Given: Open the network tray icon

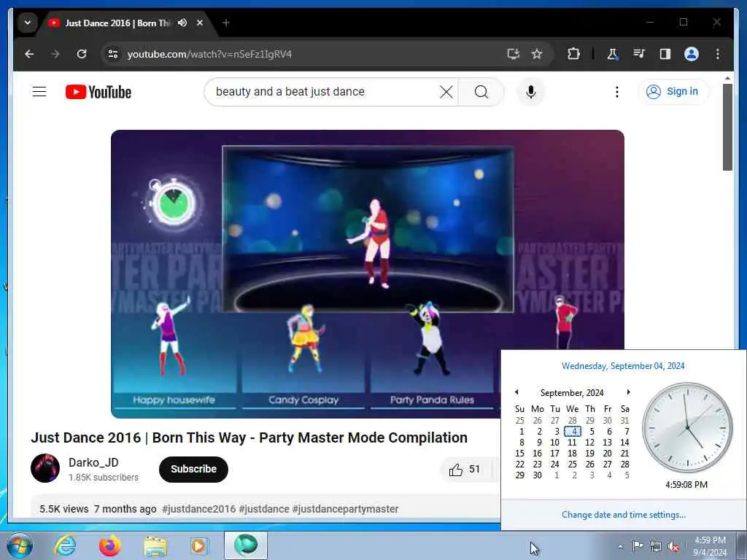Looking at the screenshot, I should (x=656, y=547).
